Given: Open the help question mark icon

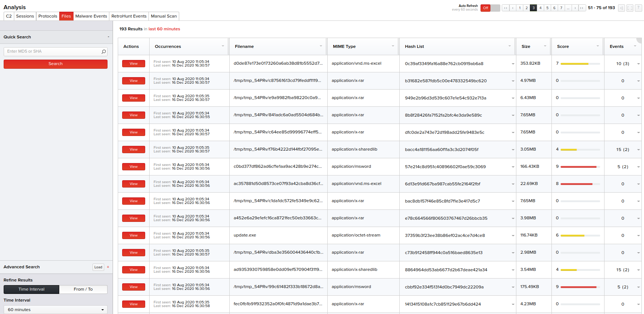Looking at the screenshot, I should tap(639, 8).
